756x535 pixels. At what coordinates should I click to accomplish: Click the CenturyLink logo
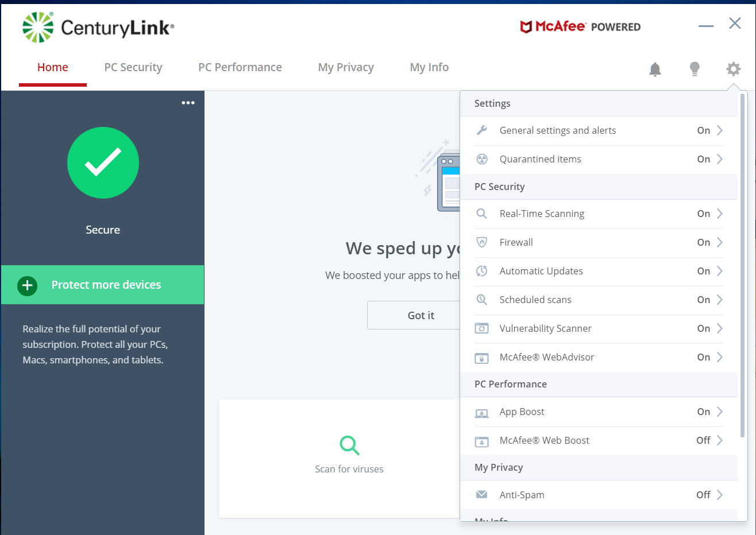[98, 27]
